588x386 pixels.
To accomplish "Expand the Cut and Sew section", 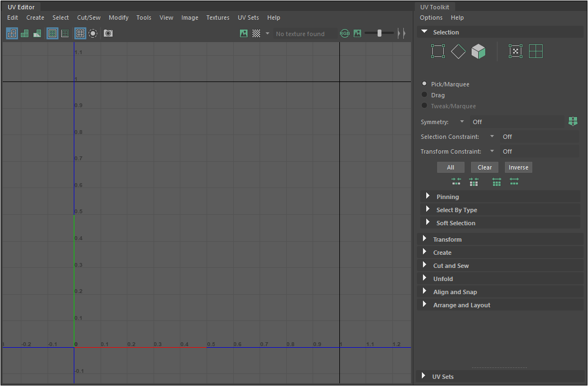I will [x=451, y=266].
